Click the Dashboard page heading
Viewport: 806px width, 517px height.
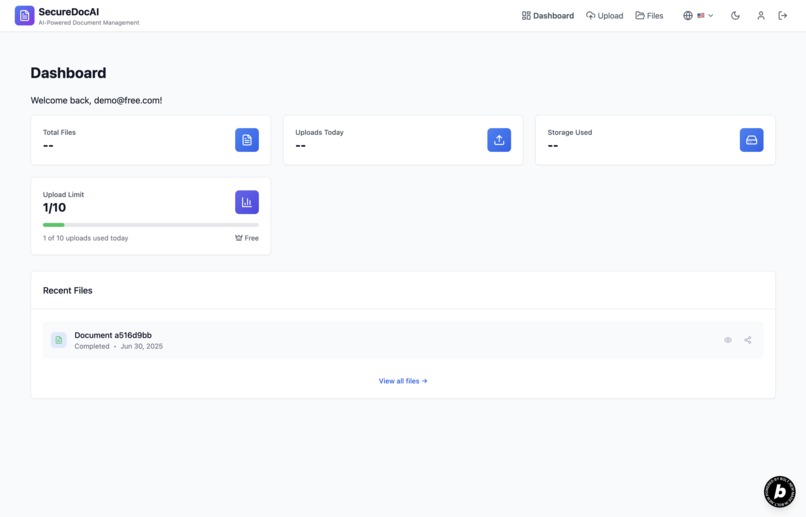tap(68, 73)
